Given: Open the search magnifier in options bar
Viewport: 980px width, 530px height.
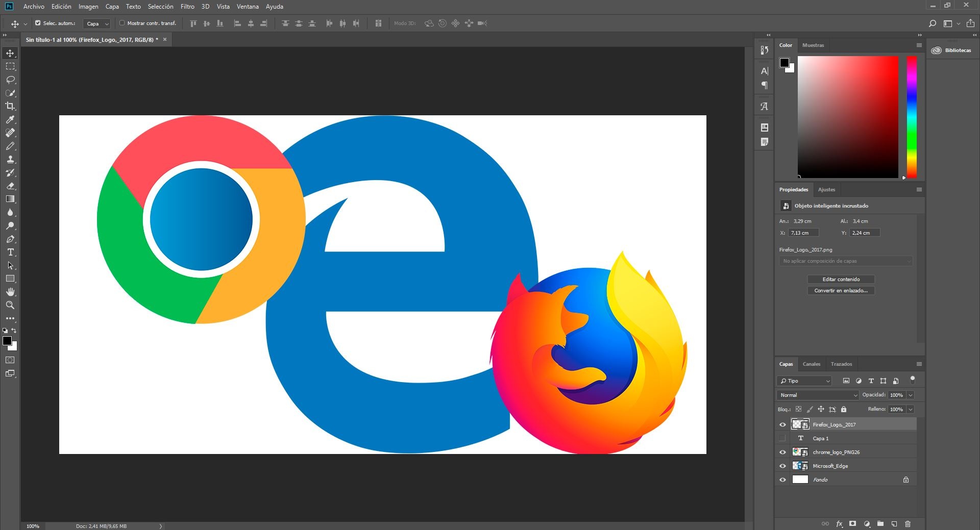Looking at the screenshot, I should coord(932,23).
